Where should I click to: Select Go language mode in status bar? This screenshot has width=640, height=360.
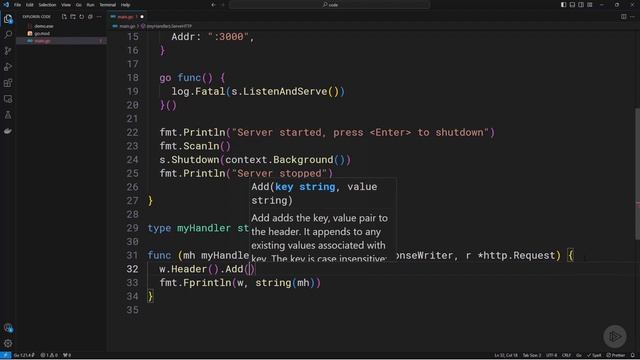click(x=579, y=356)
